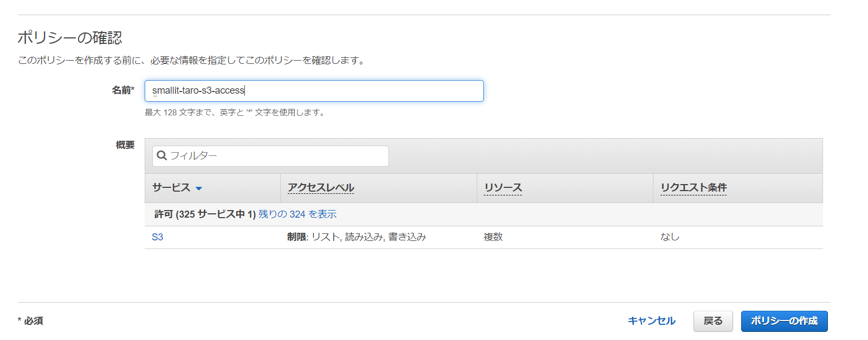Click the blue sort arrow beside サービス
868x340 pixels.
pos(199,188)
